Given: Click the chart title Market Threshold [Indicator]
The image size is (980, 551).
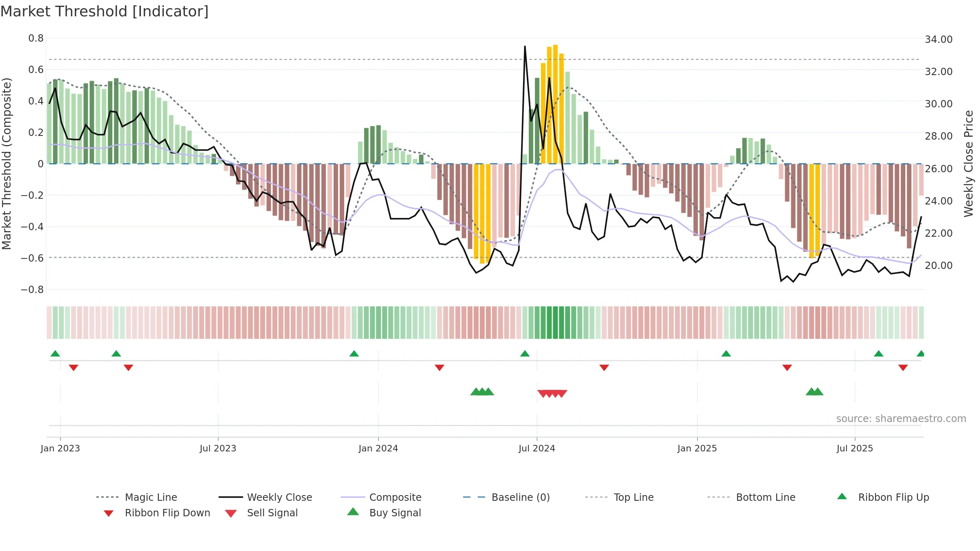Looking at the screenshot, I should [105, 11].
